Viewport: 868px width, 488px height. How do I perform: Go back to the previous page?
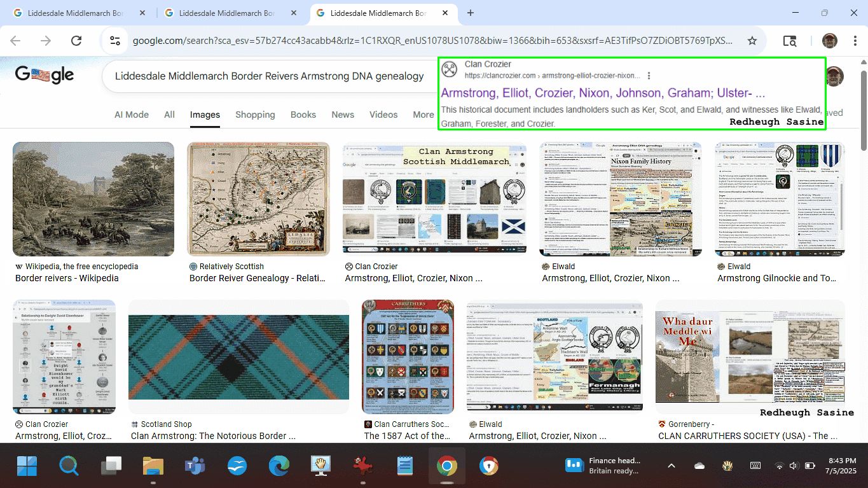pos(15,41)
